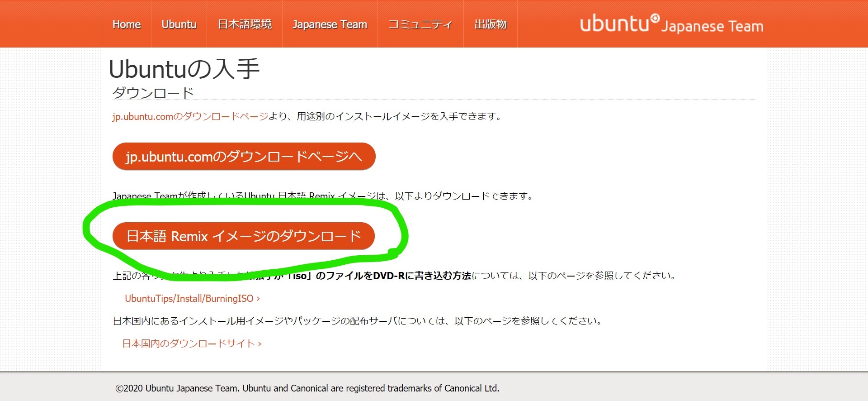Click the Ubuntuの入手 page heading
This screenshot has height=401, width=868.
click(x=184, y=69)
